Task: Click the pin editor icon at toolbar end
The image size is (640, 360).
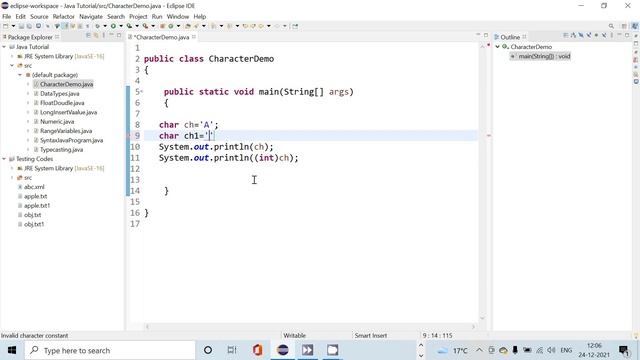Action: pyautogui.click(x=295, y=26)
